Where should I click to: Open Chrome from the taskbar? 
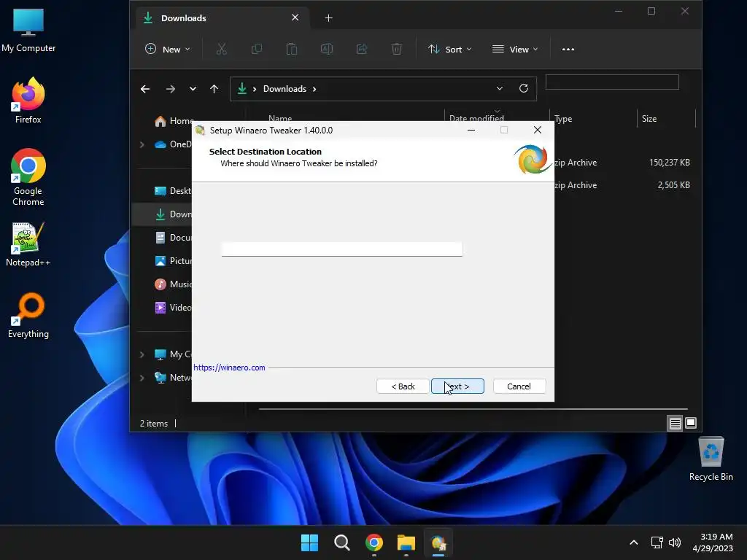[374, 542]
